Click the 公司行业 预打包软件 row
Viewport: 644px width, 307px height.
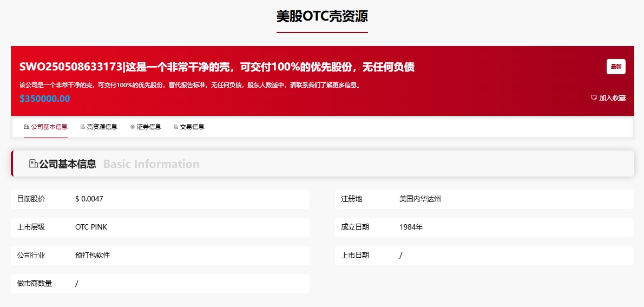[x=160, y=256]
